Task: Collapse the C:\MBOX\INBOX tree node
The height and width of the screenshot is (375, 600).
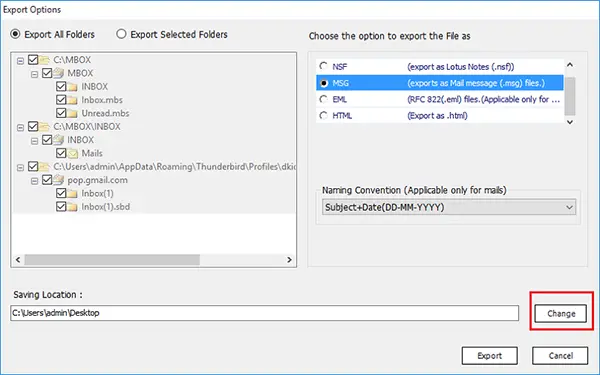Action: (20, 127)
